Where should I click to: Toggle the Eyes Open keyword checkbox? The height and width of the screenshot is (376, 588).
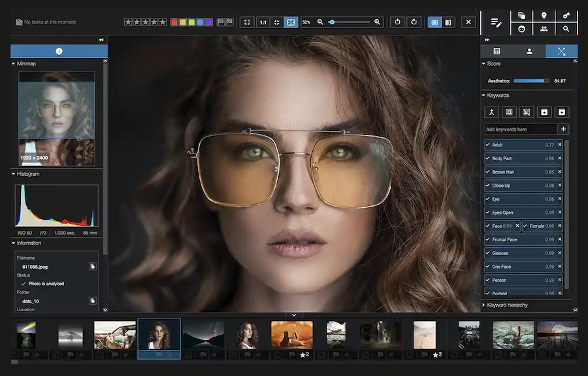pos(488,213)
